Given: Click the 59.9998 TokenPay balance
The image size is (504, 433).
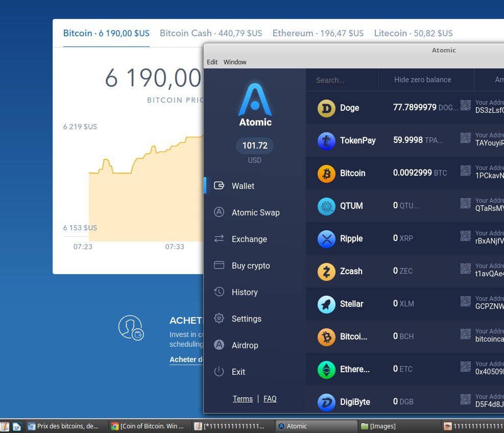Looking at the screenshot, I should pyautogui.click(x=407, y=140).
